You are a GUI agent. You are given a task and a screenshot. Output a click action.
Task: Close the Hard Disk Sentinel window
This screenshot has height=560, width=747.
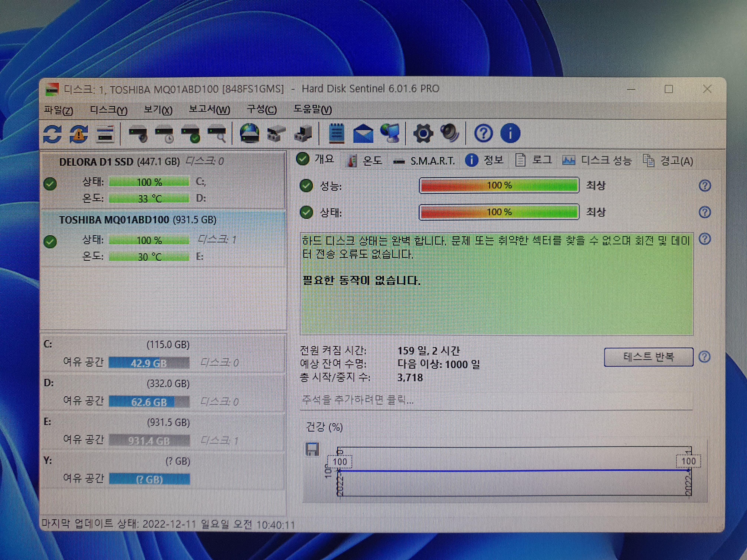coord(707,89)
